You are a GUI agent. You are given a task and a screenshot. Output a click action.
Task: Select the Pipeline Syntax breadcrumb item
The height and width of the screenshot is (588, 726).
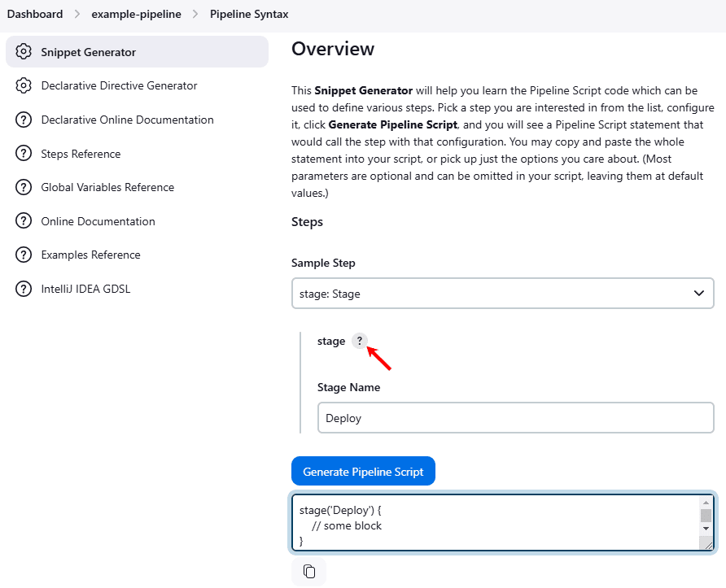[x=249, y=15]
